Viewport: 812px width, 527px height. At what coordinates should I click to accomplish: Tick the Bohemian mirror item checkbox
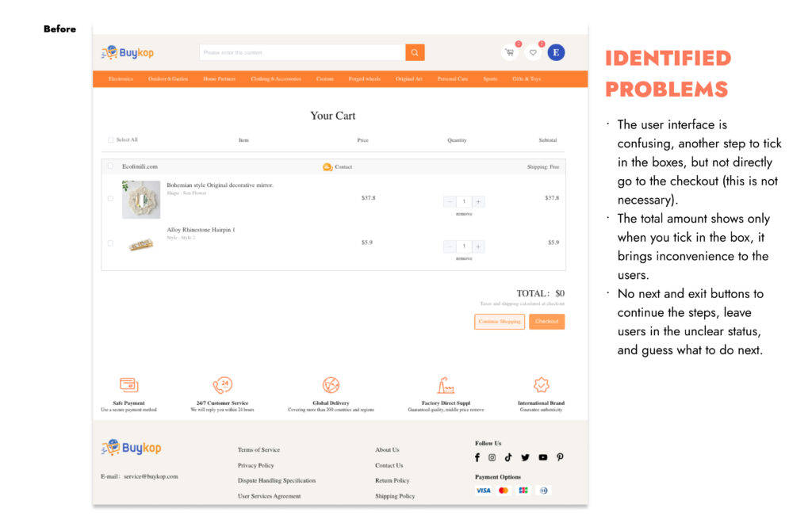(x=110, y=198)
